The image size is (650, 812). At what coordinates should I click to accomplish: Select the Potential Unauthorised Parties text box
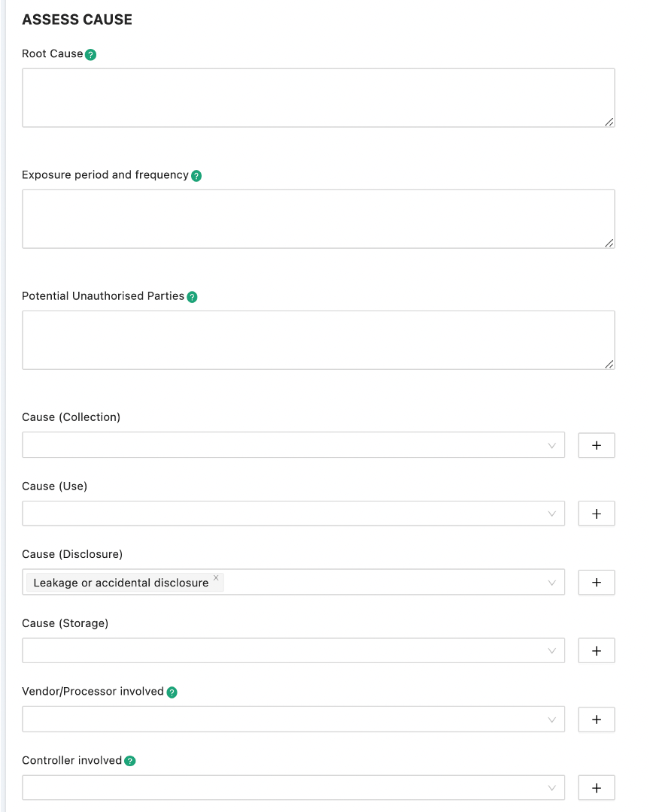(x=318, y=340)
